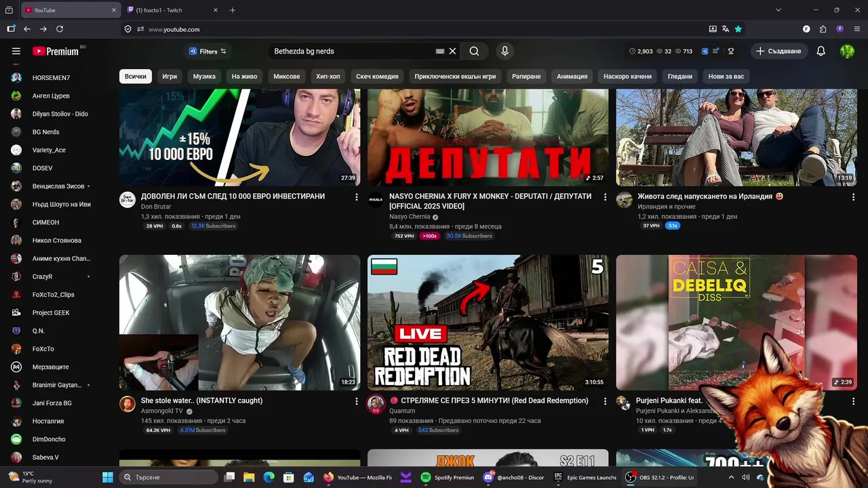Open the 10 000 ЕВРО video thumbnail
Viewport: 868px width, 488px height.
pos(240,138)
